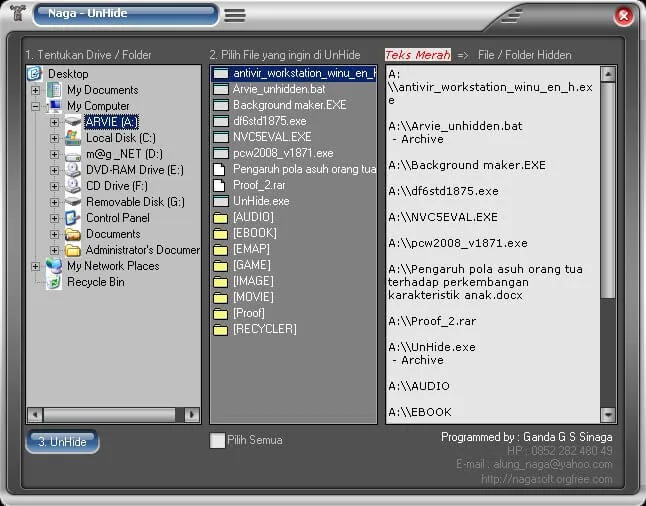
Task: Click the Desktop icon in the folder tree
Action: (35, 74)
